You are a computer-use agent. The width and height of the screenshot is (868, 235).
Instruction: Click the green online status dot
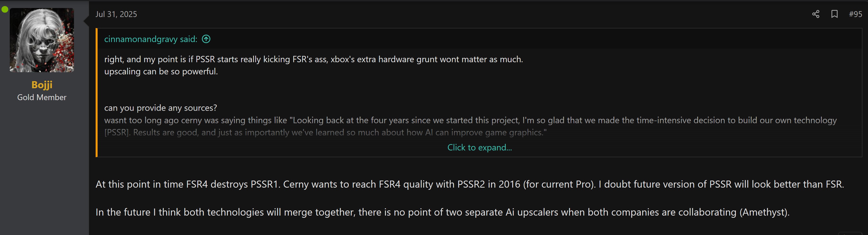point(5,9)
